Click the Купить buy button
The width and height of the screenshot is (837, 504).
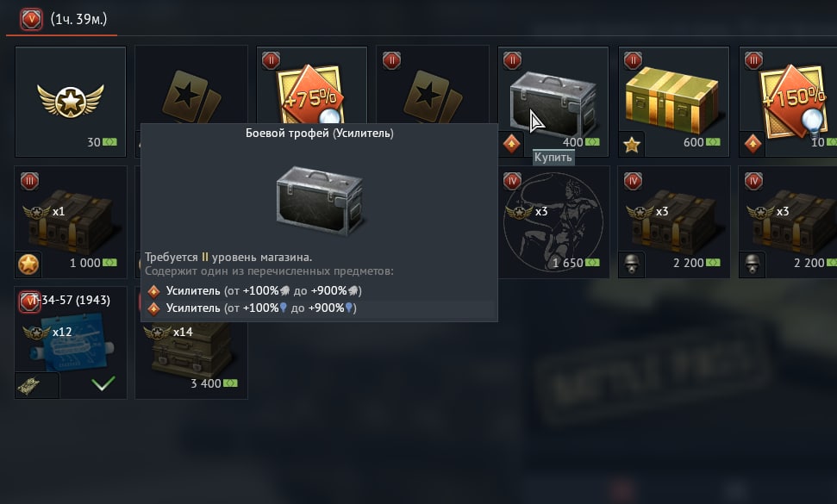[553, 158]
